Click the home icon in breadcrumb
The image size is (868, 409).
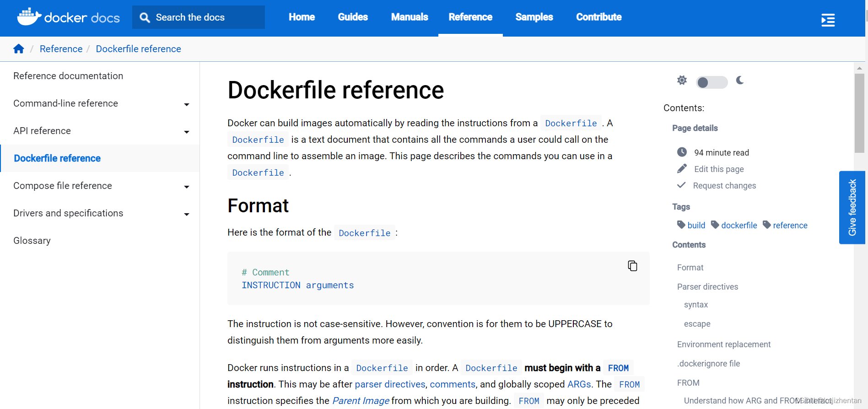tap(19, 49)
